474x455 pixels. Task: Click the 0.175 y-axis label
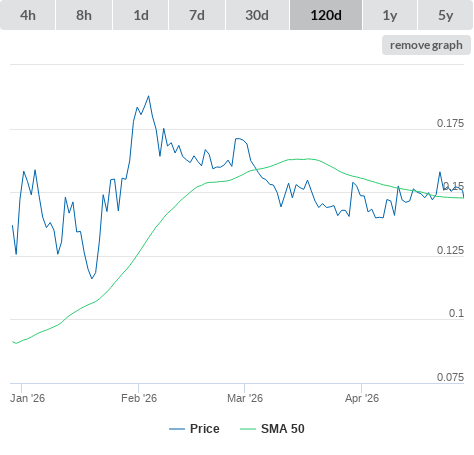[x=450, y=123]
